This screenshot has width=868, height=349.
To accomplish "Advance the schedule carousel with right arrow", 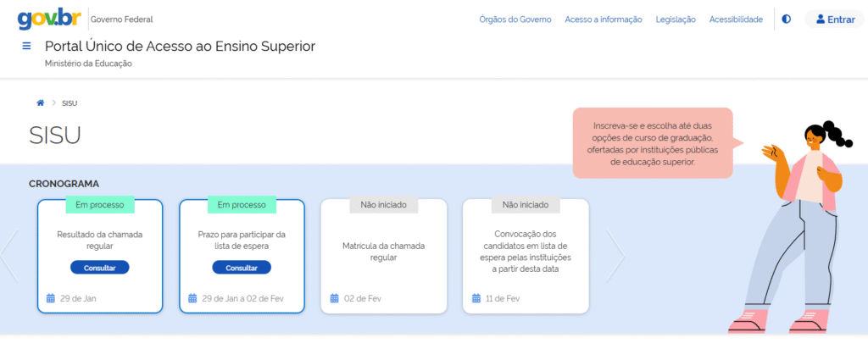I will pos(615,255).
